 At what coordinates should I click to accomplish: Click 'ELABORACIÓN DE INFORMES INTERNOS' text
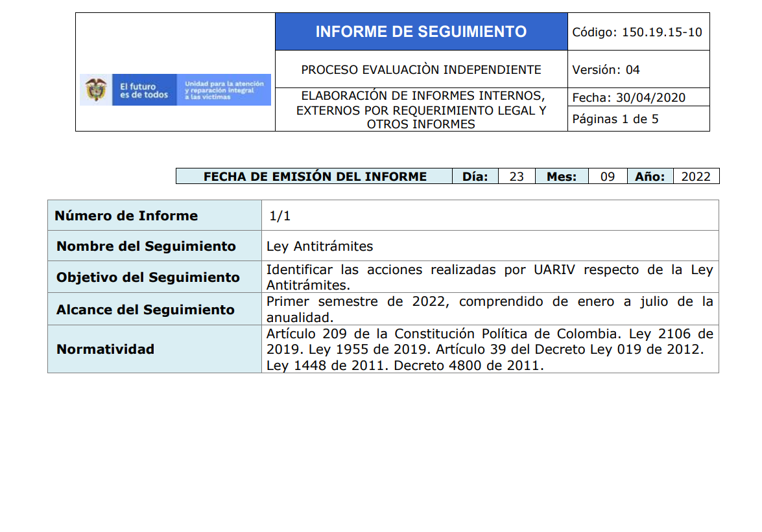point(423,96)
